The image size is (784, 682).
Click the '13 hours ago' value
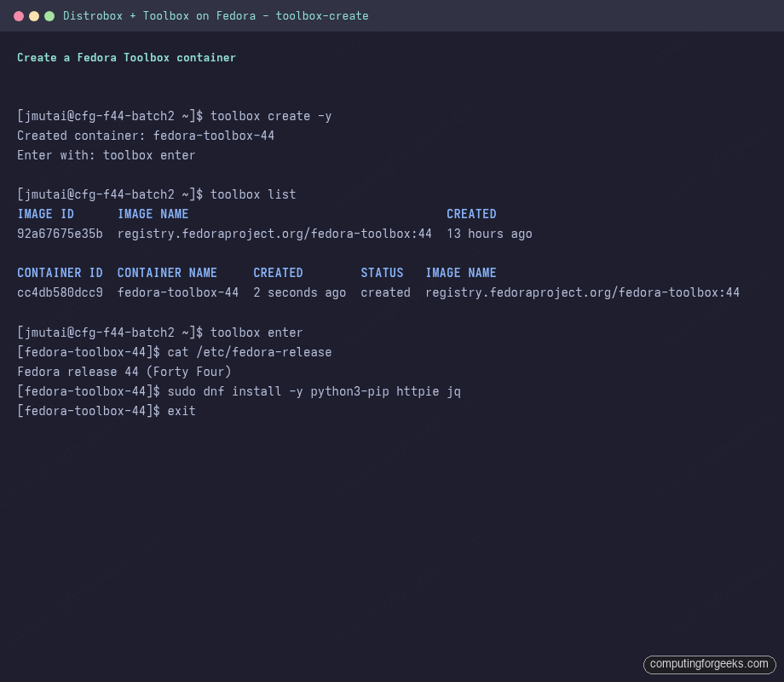tap(489, 234)
